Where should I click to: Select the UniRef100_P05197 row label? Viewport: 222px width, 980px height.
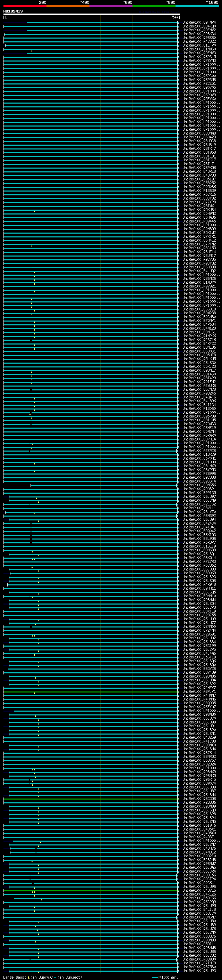(x=199, y=179)
